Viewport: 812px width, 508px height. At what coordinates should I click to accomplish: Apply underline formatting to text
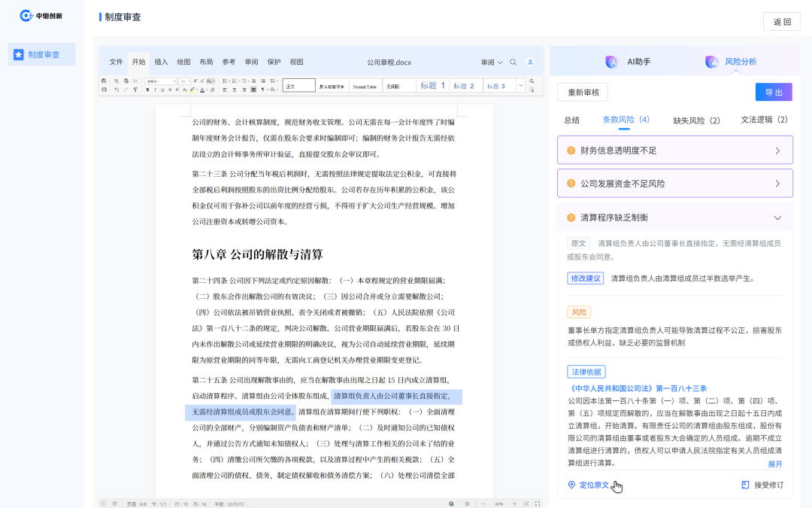point(162,90)
